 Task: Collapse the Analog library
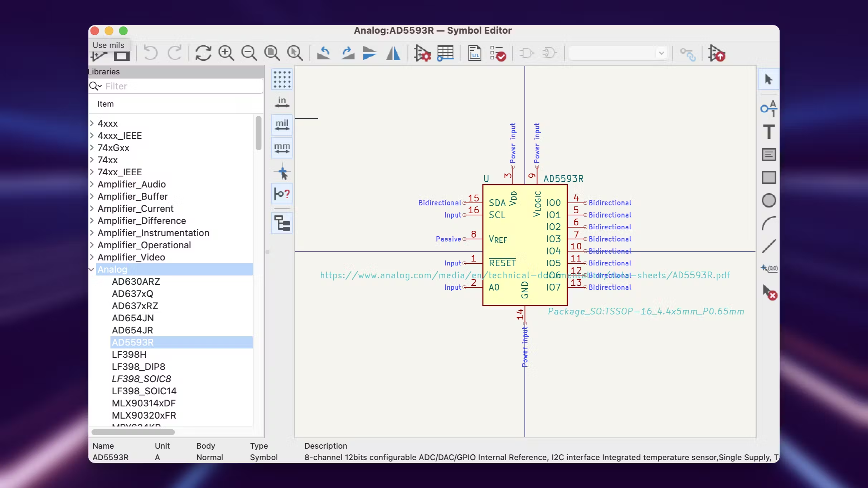(x=92, y=269)
